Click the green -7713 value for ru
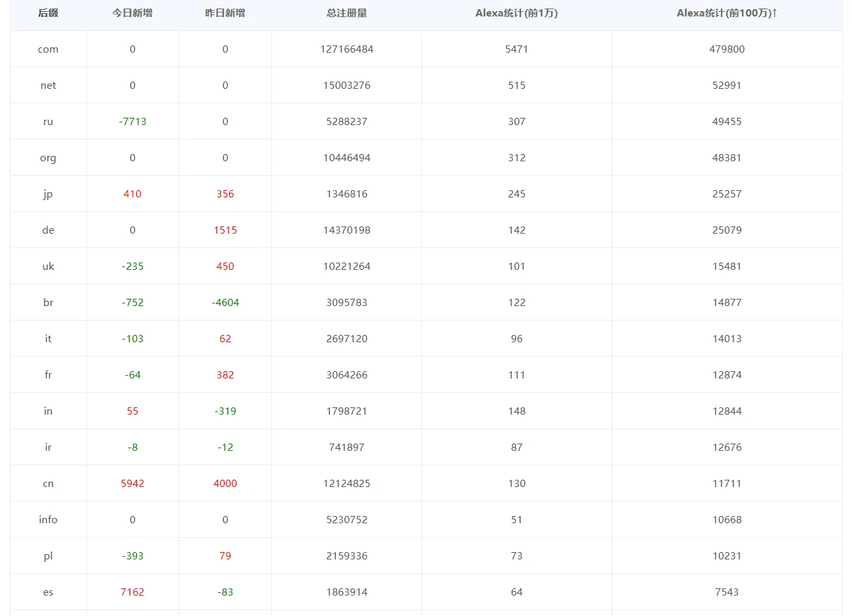This screenshot has width=852, height=616. (x=132, y=122)
